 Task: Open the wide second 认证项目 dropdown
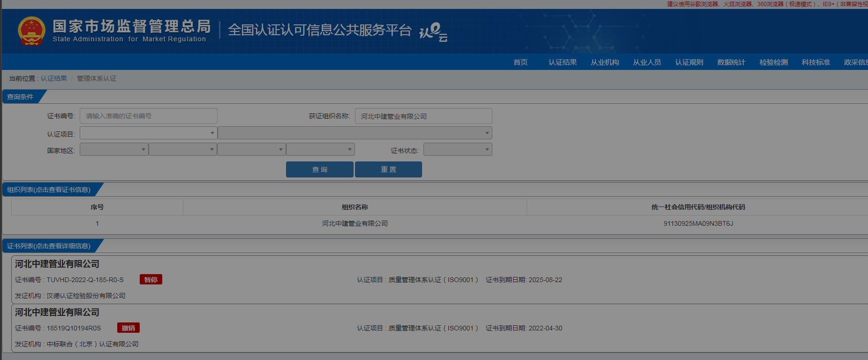coord(355,133)
